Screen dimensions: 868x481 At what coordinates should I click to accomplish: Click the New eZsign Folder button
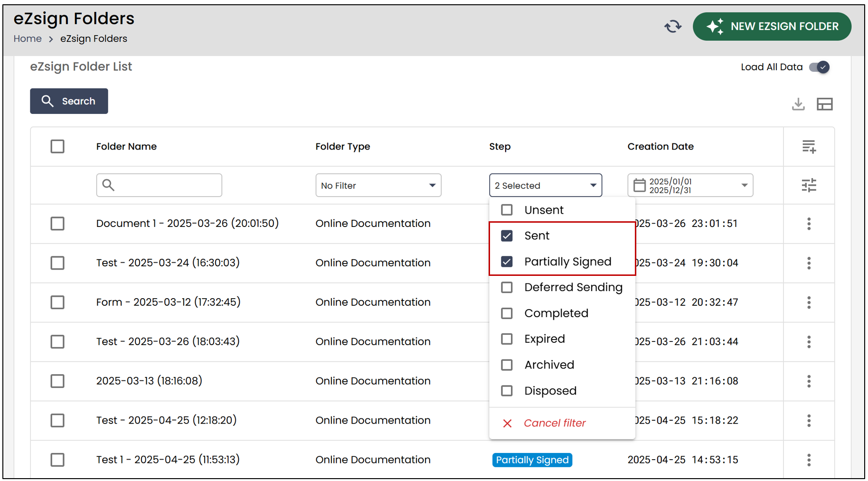tap(772, 27)
